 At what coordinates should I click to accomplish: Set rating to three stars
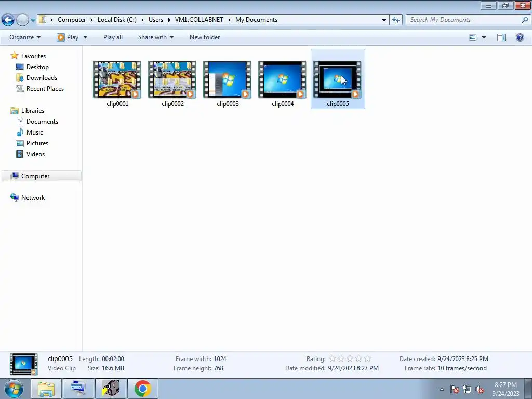point(350,358)
